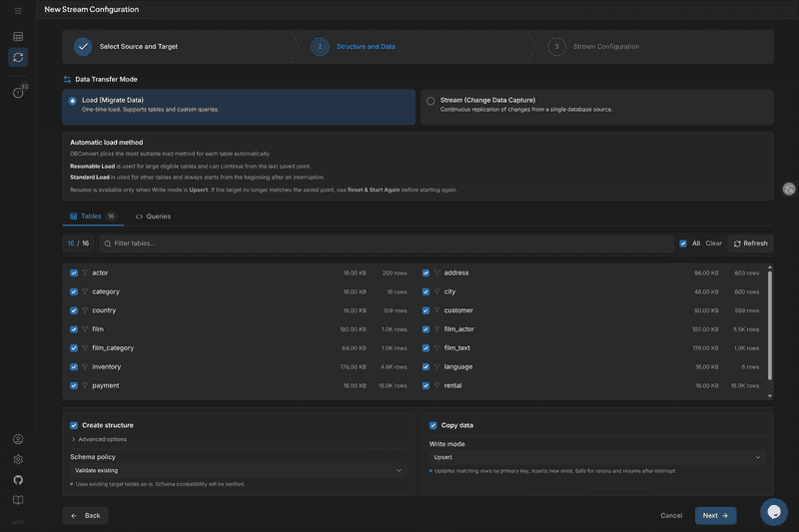799x532 pixels.
Task: Click the filter funnel icon for city table
Action: click(x=436, y=291)
